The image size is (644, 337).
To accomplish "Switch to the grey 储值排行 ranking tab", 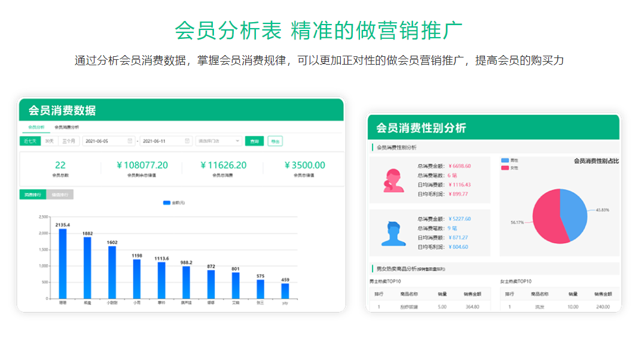I will 60,195.
